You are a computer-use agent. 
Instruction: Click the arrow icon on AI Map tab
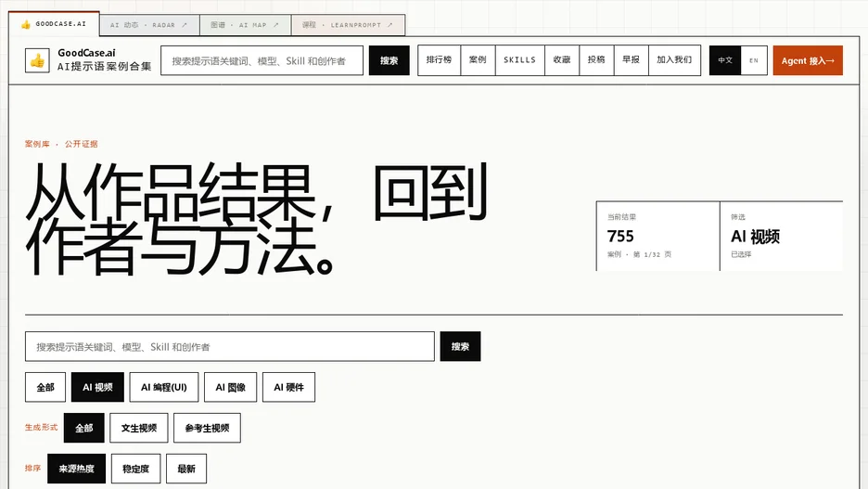click(275, 25)
